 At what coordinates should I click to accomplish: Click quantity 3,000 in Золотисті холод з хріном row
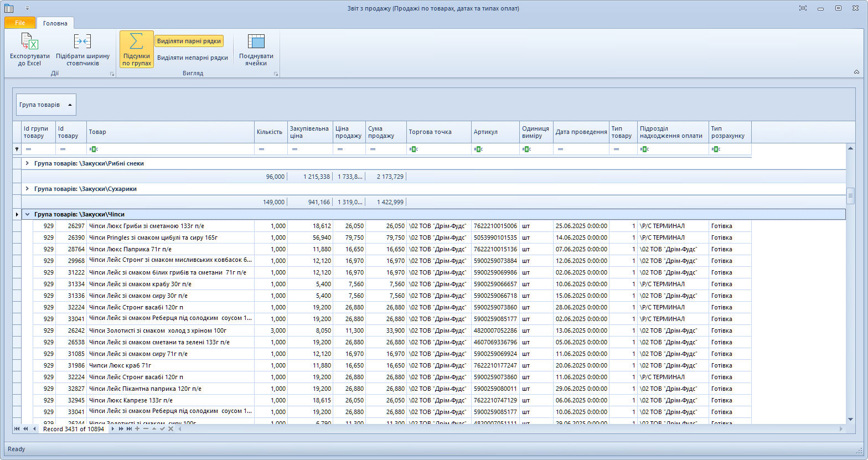(x=271, y=330)
